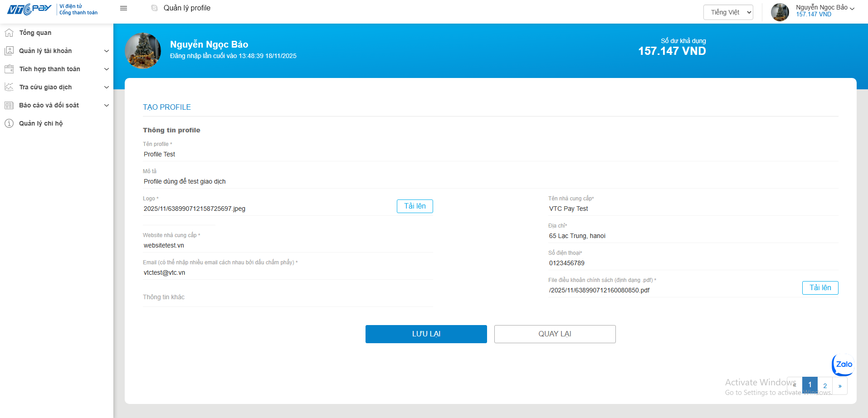Click LƯU LẠI to save profile
This screenshot has height=418, width=868.
point(426,334)
